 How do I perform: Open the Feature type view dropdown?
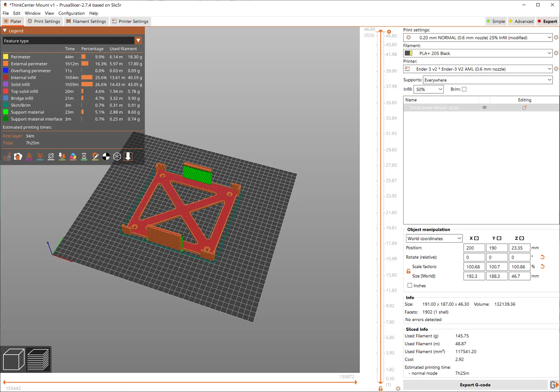point(72,41)
